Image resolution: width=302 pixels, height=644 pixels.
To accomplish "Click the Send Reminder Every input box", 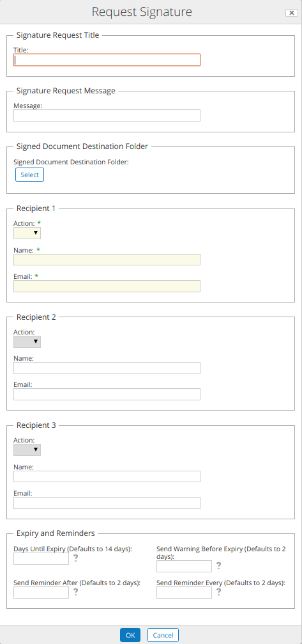I will click(x=184, y=592).
